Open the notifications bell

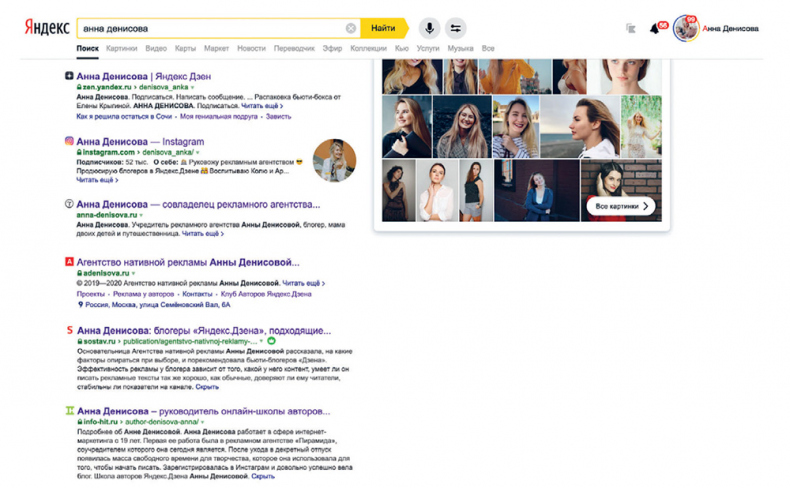click(655, 29)
